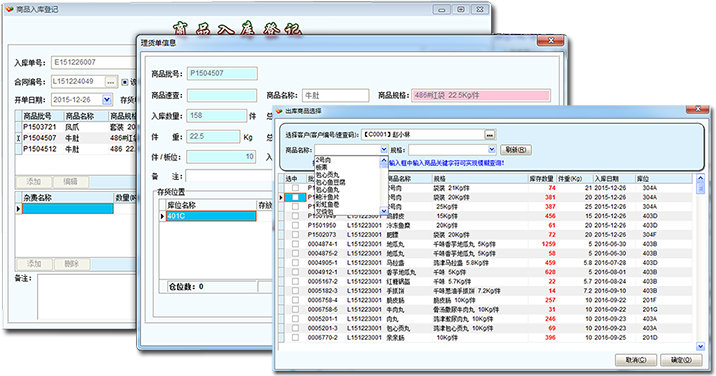This screenshot has height=376, width=716.
Task: Click the 库存数量 column header
Action: point(542,179)
